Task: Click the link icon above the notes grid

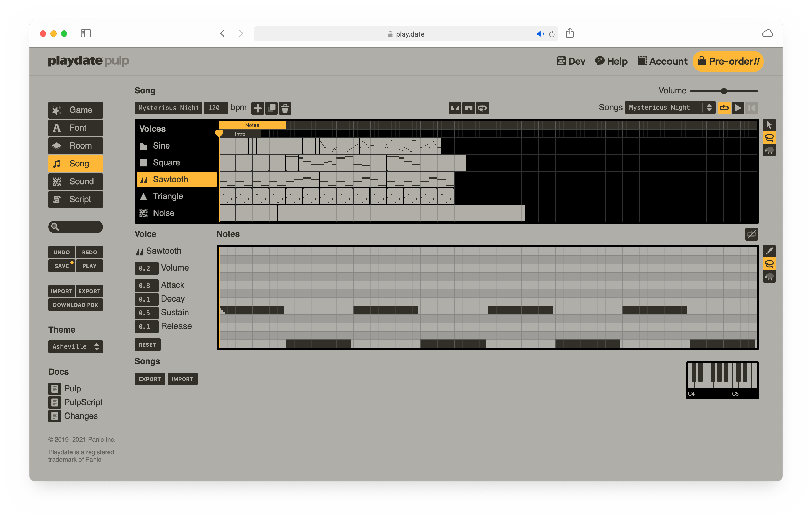Action: 751,234
